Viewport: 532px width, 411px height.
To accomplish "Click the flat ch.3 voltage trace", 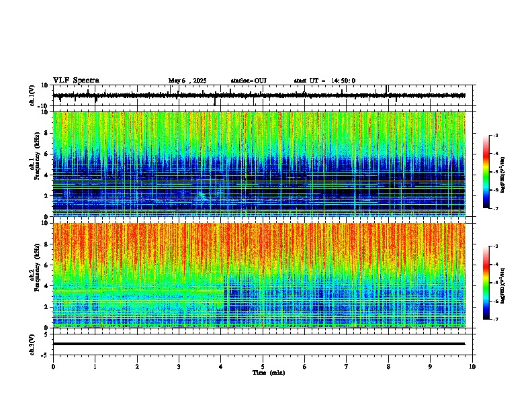I will (259, 344).
